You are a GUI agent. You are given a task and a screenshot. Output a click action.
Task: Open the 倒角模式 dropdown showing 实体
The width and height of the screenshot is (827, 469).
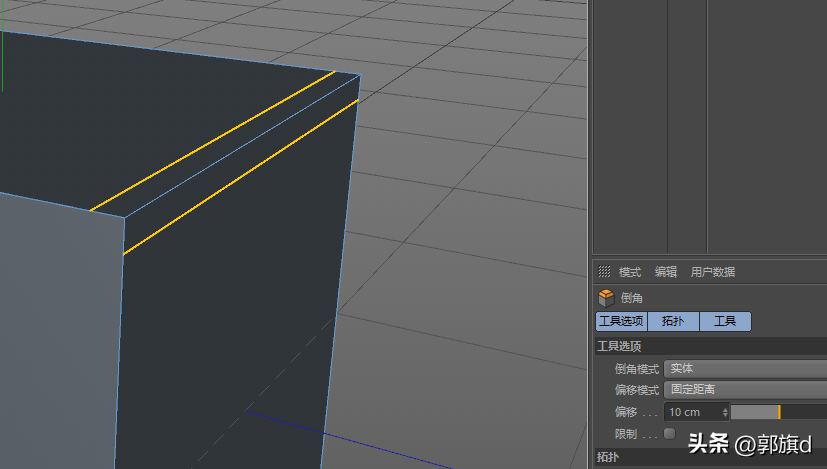click(745, 369)
